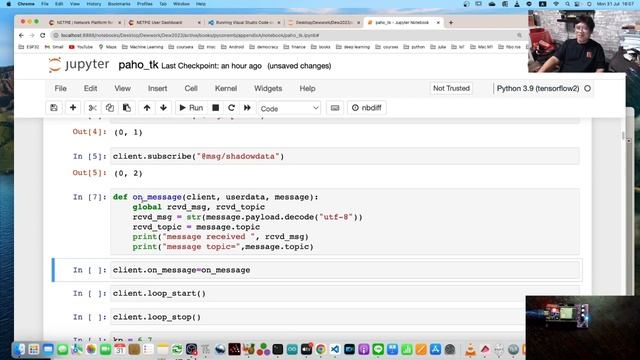Open the Gmail bookmark
This screenshot has height=360, width=640.
coord(54,47)
